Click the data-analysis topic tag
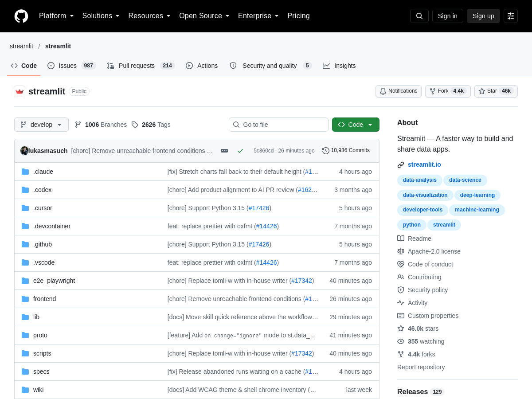The image size is (532, 399). 419,180
